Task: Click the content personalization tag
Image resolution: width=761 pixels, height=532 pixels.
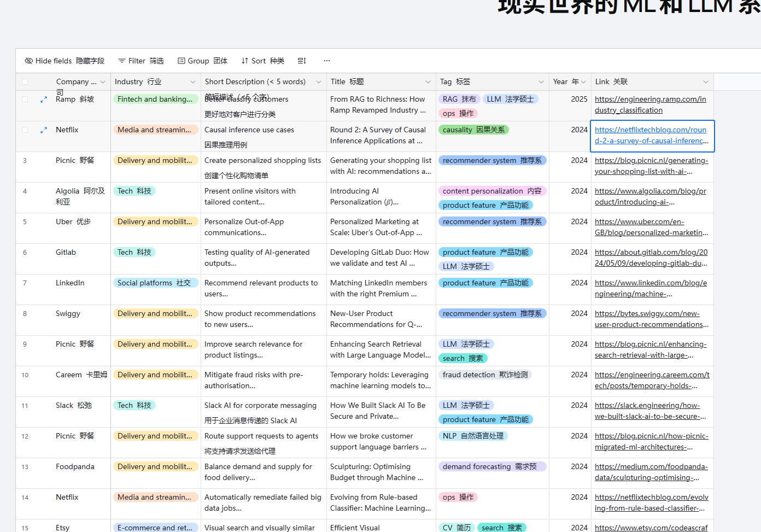Action: (x=492, y=191)
